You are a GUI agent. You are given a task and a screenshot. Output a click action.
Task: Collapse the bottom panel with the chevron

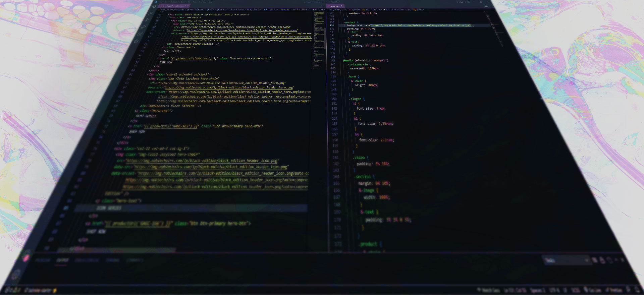(x=616, y=260)
